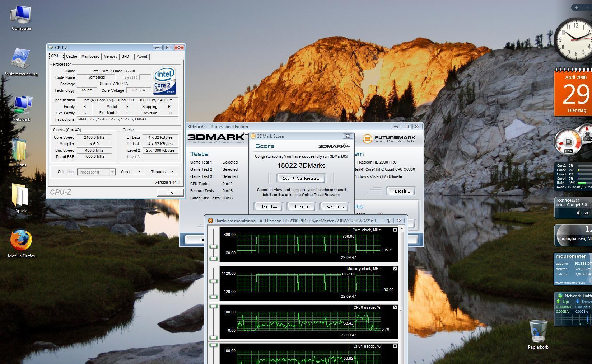Image resolution: width=592 pixels, height=364 pixels.
Task: Click the moon weather gadget for Lüdinghausen
Action: pyautogui.click(x=573, y=235)
